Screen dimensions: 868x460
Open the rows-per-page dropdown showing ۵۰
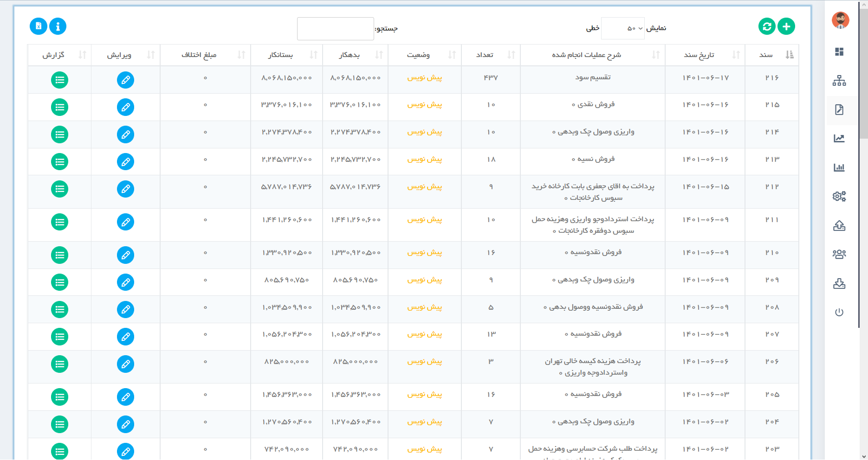[x=622, y=28]
